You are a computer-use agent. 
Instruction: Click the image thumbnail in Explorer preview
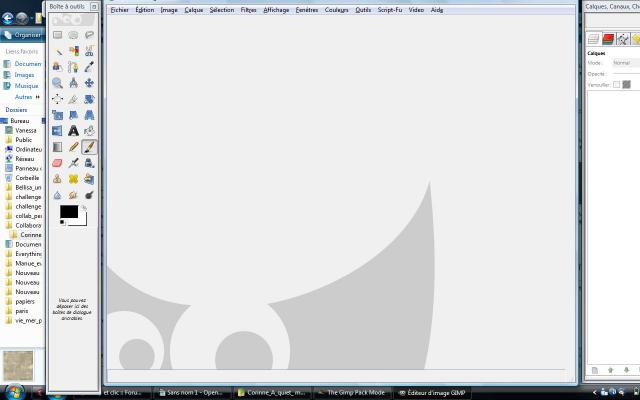click(x=18, y=366)
